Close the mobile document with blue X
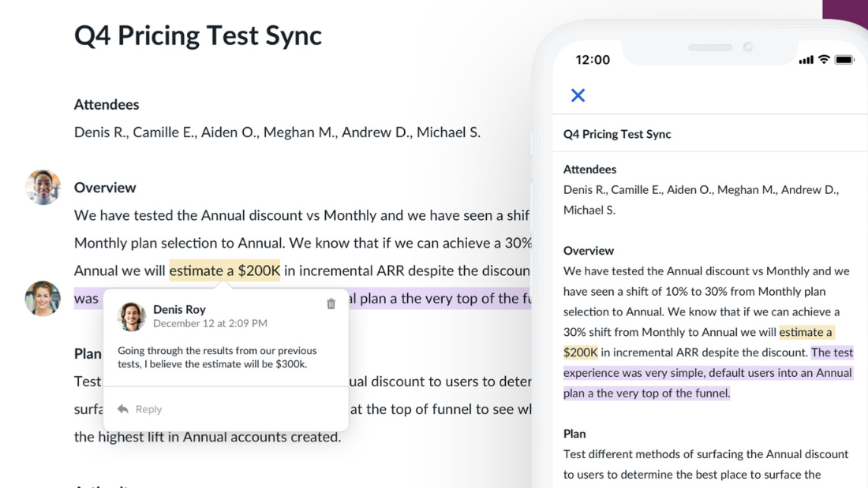Viewport: 868px width, 488px height. [578, 95]
